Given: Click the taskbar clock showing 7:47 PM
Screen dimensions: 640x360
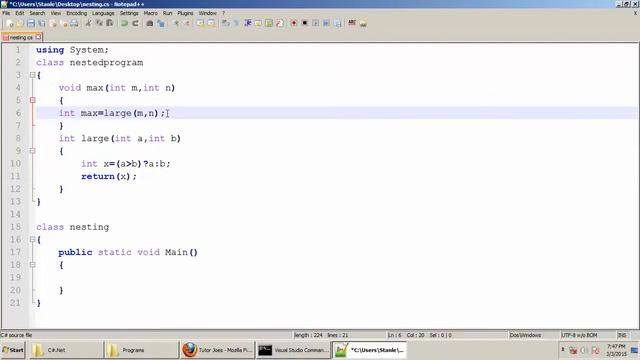Looking at the screenshot, I should click(x=616, y=350).
